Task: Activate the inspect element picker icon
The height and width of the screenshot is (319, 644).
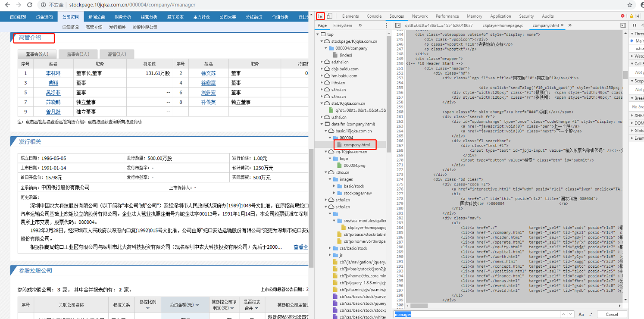Action: pyautogui.click(x=320, y=16)
